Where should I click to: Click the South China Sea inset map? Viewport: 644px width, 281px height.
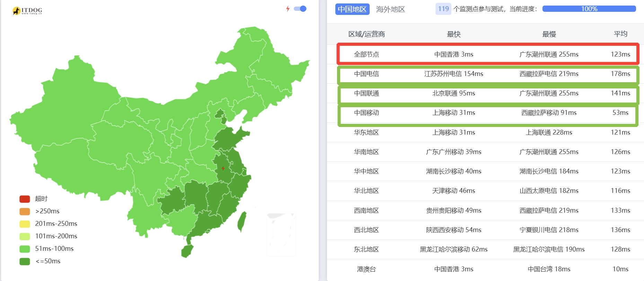tap(281, 235)
